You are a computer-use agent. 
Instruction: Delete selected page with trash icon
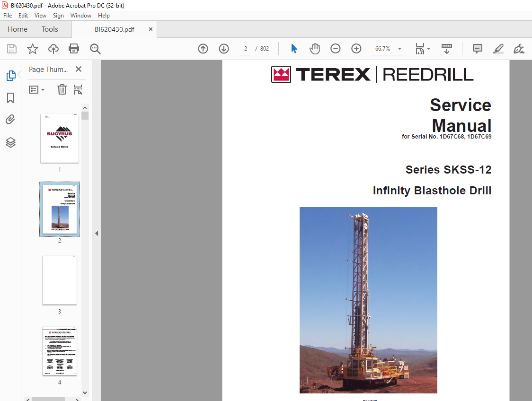(62, 90)
